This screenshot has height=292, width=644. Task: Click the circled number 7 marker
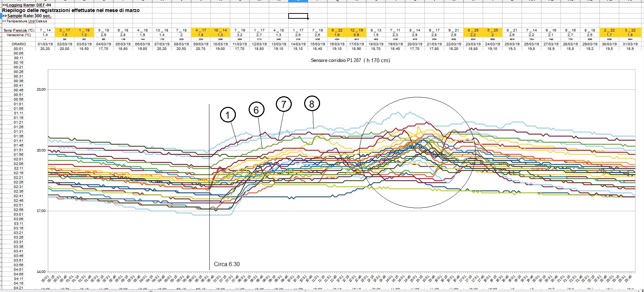[x=284, y=104]
